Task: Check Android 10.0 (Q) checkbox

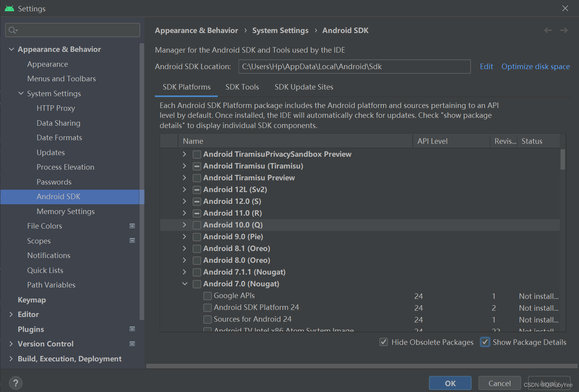Action: coord(197,225)
